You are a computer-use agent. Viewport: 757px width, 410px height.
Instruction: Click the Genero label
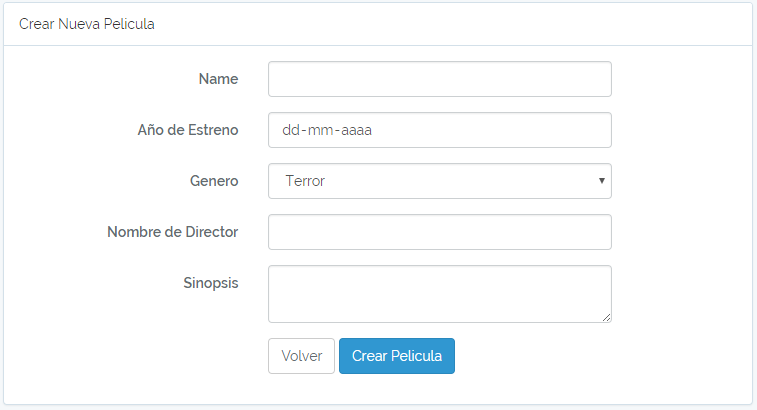click(x=214, y=181)
